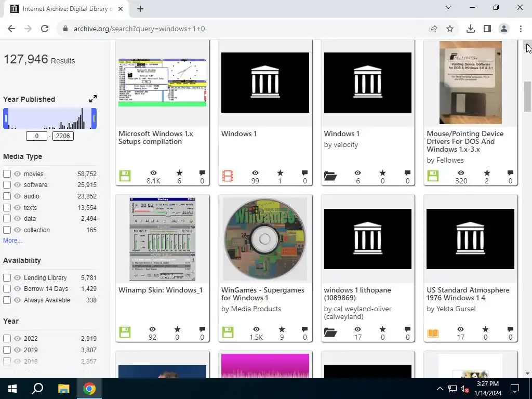Toggle the Chrome side panel icon
Image resolution: width=532 pixels, height=399 pixels.
487,29
